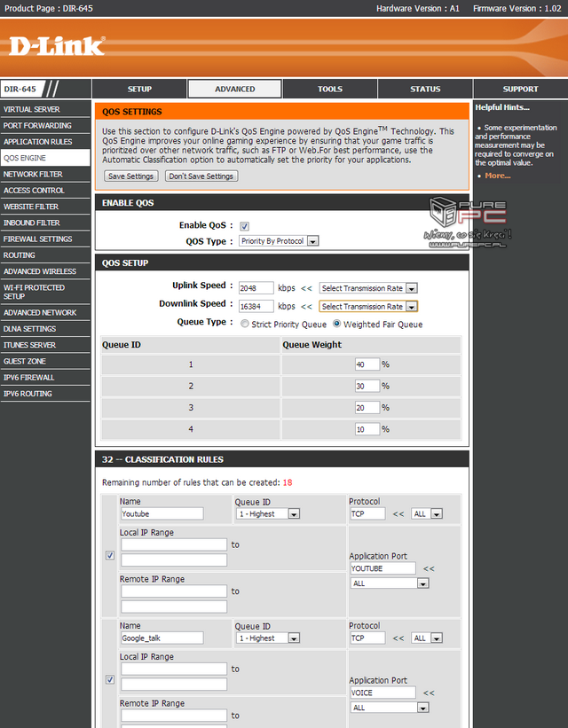Open Wi-Fi Protected Setup page
Viewport: 568px width, 728px height.
point(45,292)
